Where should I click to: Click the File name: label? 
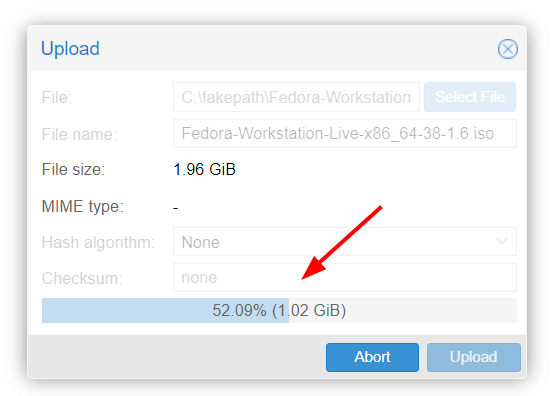79,135
